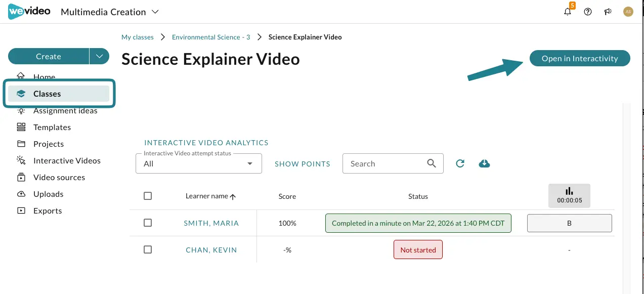644x294 pixels.
Task: Check the box for Smith, Maria
Action: point(148,223)
